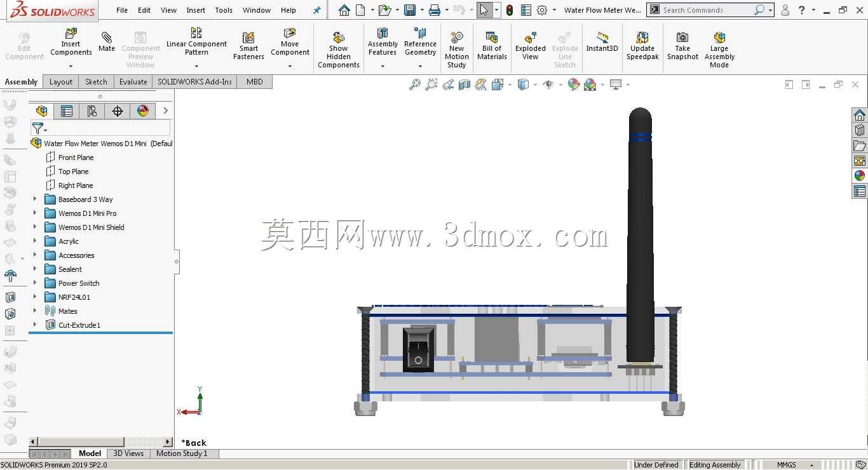The image size is (868, 470).
Task: Expand the Wemos D1 Mini Pro folder
Action: click(x=35, y=213)
